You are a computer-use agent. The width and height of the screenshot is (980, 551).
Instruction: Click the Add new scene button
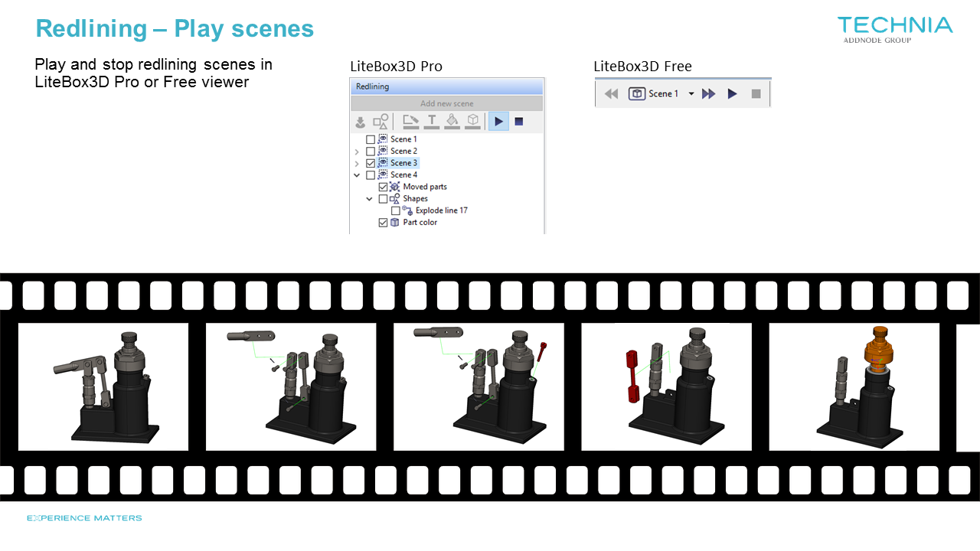tap(447, 103)
